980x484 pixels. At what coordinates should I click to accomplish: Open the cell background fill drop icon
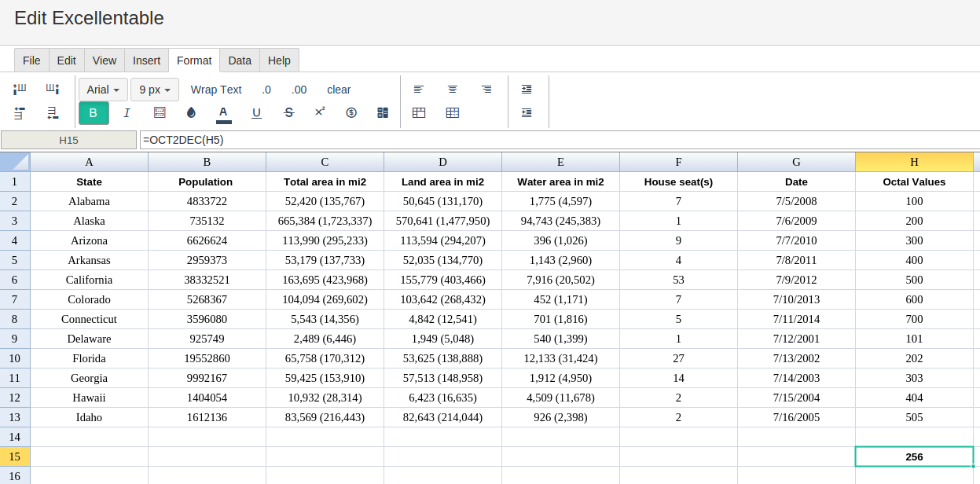coord(191,113)
